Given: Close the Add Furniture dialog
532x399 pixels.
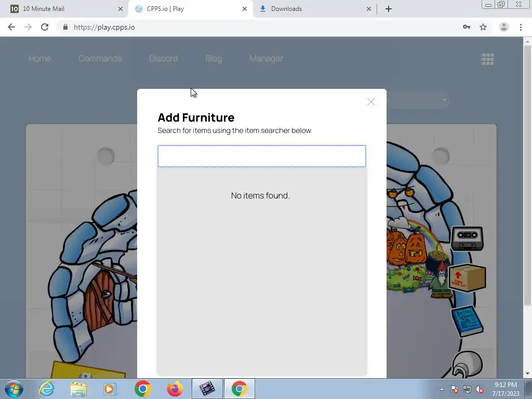Looking at the screenshot, I should pos(371,102).
